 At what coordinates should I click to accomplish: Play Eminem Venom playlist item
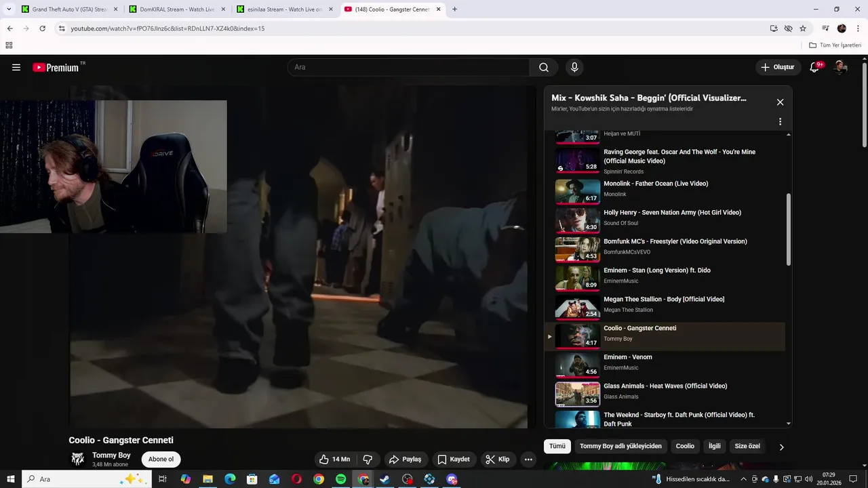point(665,364)
